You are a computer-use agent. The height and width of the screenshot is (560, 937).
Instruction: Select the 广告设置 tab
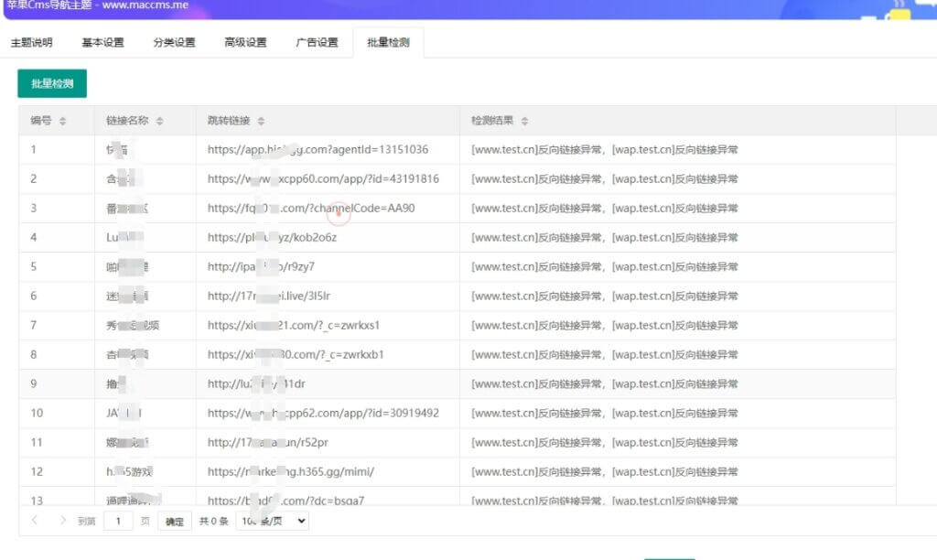point(316,41)
